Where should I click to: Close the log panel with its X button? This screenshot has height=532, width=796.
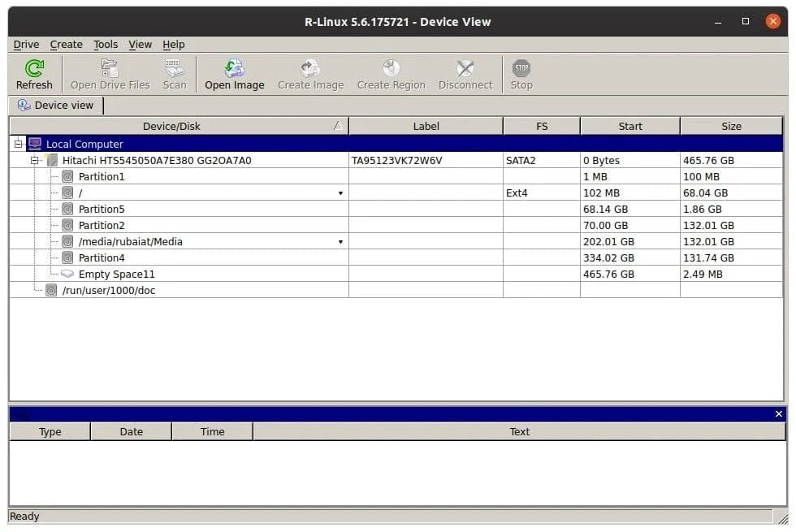coord(777,414)
